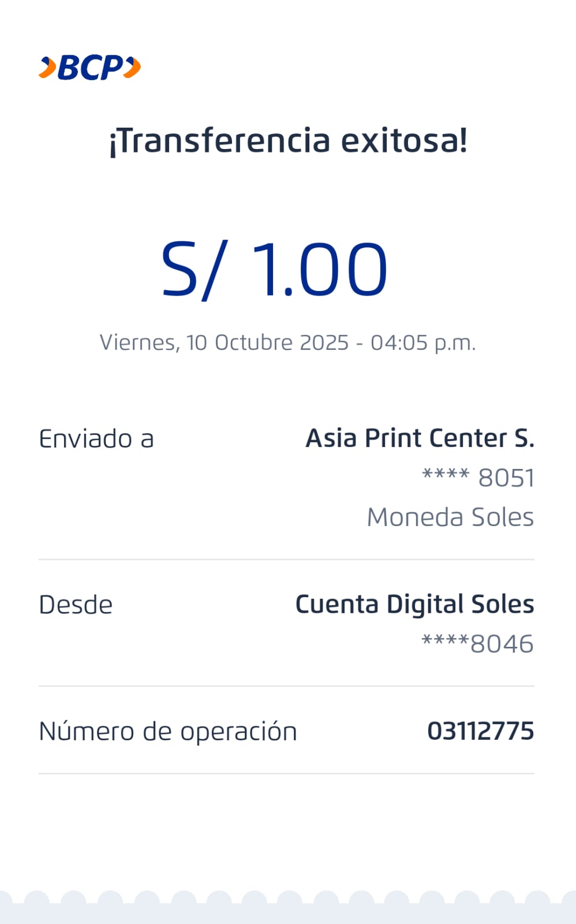Image resolution: width=576 pixels, height=924 pixels.
Task: Click the date "Viernes, 10 Octubre 2025"
Action: pyautogui.click(x=224, y=342)
